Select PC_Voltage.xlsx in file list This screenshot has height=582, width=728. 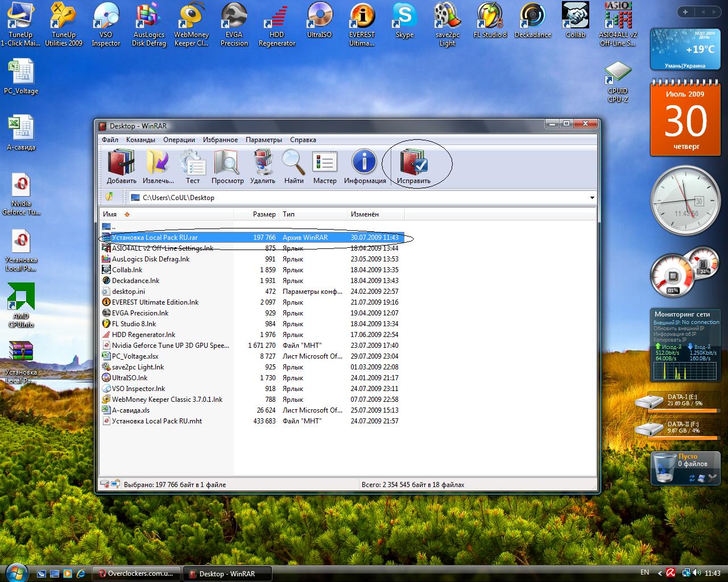tap(252, 356)
